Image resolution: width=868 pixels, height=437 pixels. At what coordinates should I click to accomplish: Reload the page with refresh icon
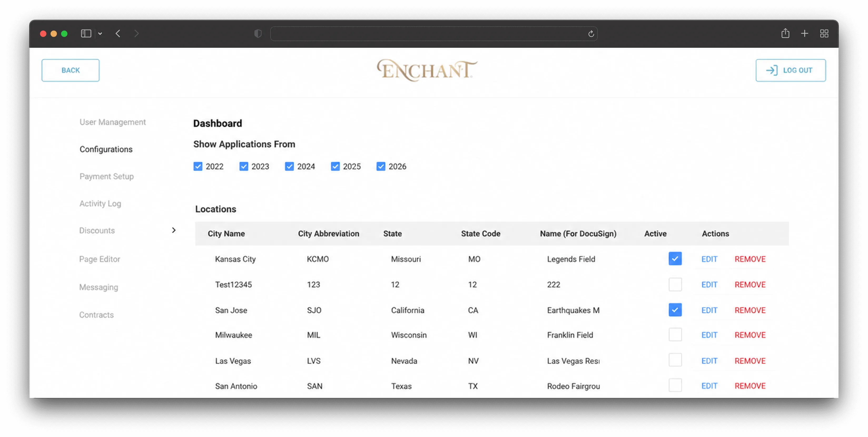tap(591, 34)
